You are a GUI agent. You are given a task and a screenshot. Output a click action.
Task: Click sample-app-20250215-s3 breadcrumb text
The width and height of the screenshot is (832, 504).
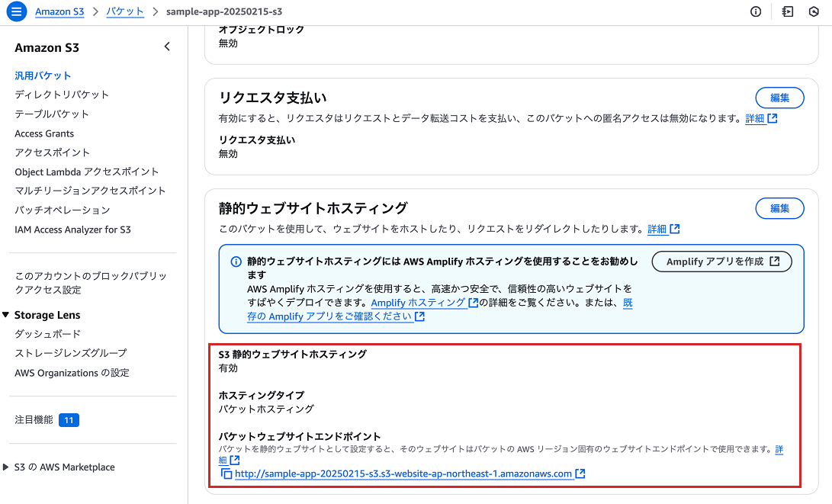(x=224, y=11)
